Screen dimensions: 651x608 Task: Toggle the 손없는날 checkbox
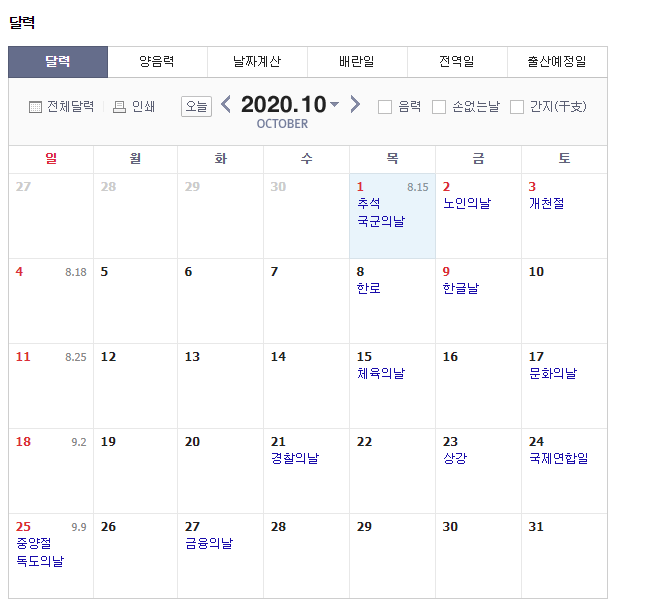(x=439, y=107)
